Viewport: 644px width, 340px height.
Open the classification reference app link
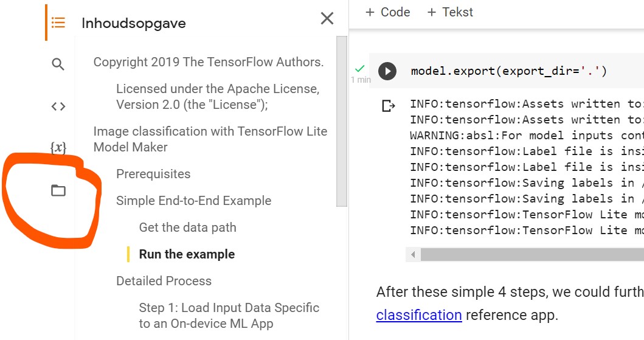point(419,315)
